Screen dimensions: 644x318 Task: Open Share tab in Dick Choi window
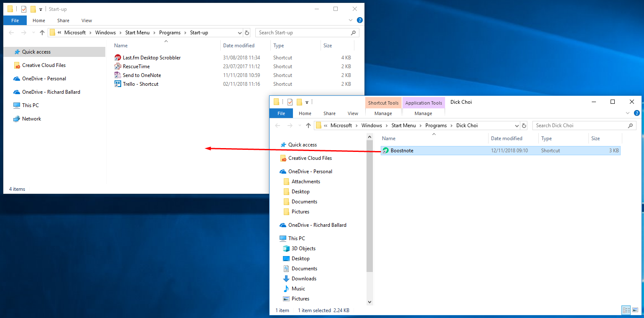tap(329, 113)
